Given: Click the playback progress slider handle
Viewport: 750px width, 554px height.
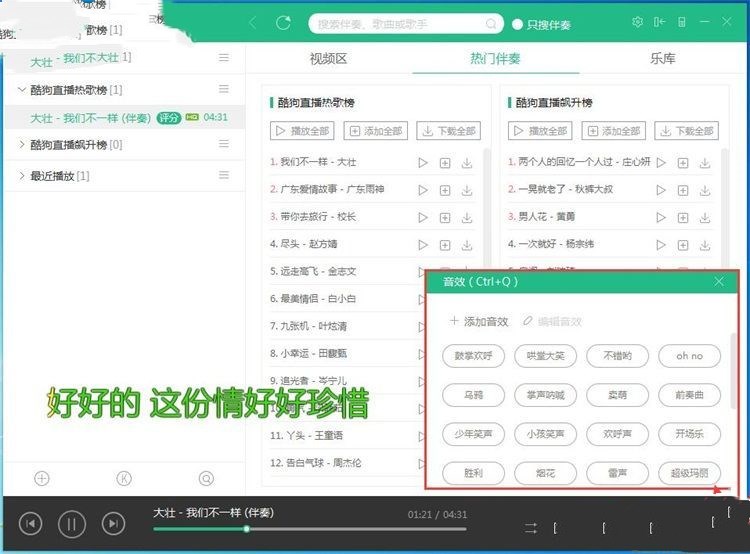Looking at the screenshot, I should (246, 529).
